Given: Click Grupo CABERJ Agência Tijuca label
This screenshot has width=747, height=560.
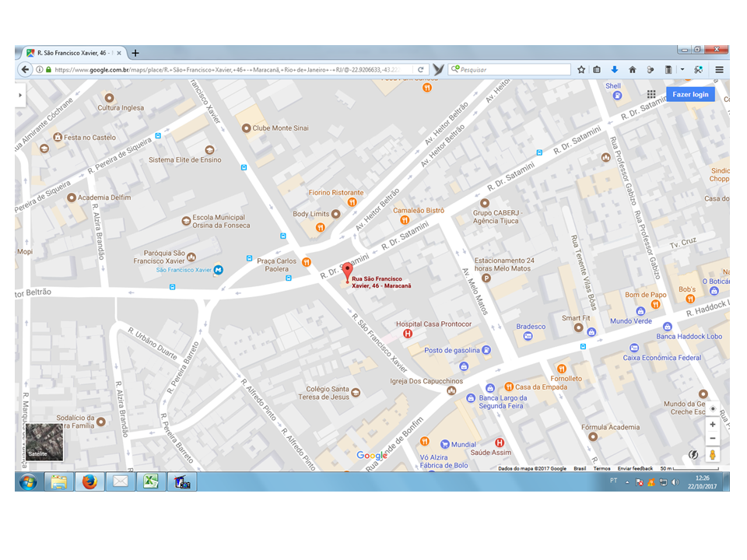Looking at the screenshot, I should point(497,217).
